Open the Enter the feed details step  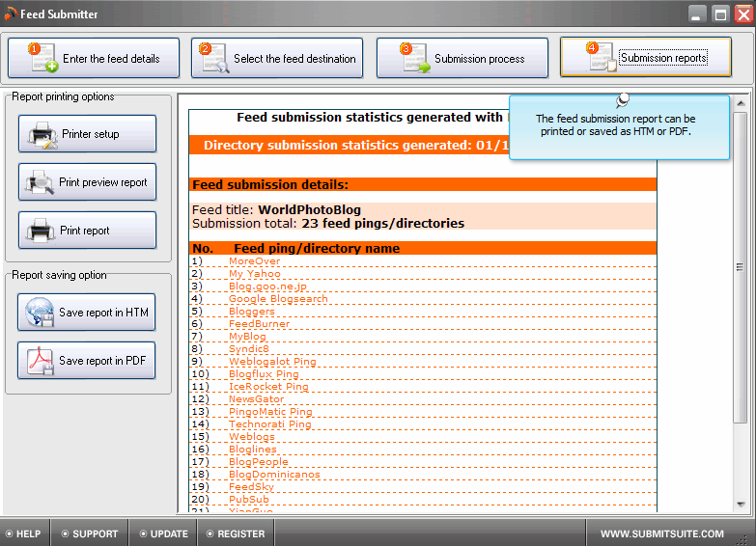94,58
